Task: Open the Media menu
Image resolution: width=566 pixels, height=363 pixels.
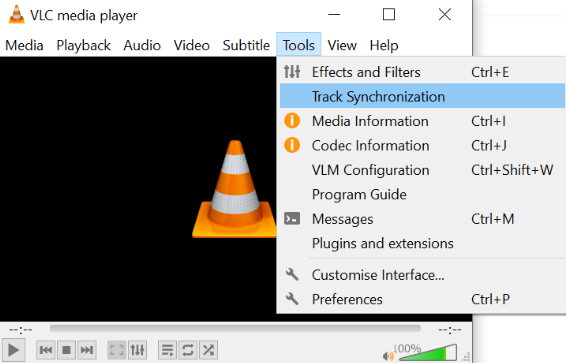Action: pos(24,45)
